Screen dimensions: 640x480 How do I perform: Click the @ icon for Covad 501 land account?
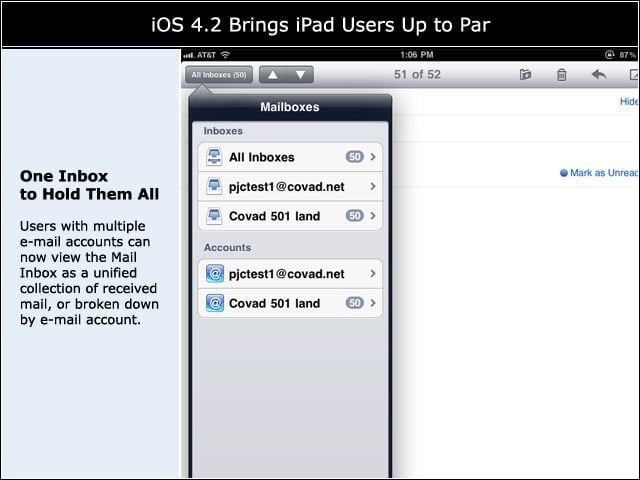pos(215,303)
